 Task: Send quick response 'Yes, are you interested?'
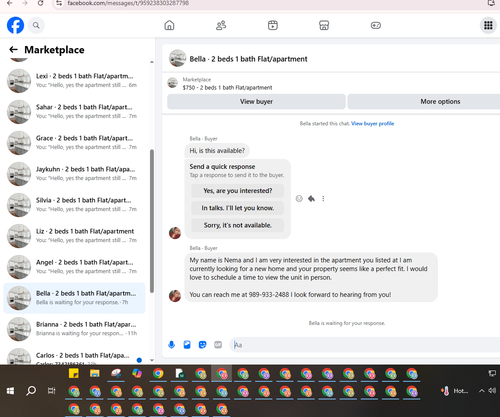[x=238, y=191]
